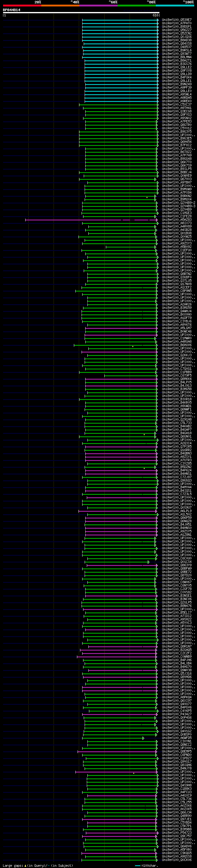Viewport: 197px width, 868px height.
Task: Open hit UniRef100_Q56ZZ7
Action: tap(177, 30)
